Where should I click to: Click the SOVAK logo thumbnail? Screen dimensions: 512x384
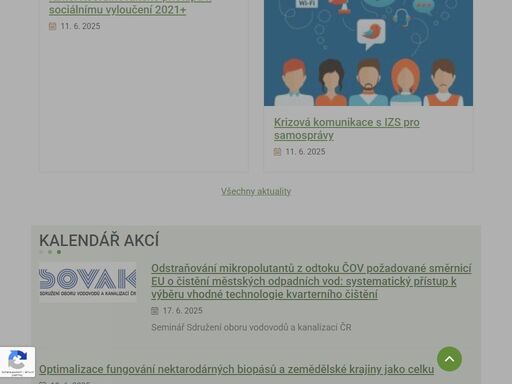[88, 283]
